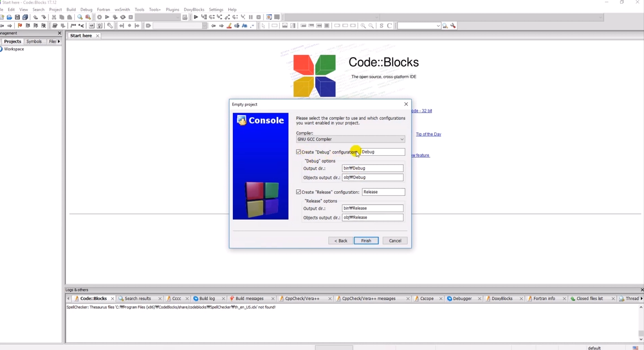Click the Save file floppy icon
This screenshot has height=350, width=644.
(17, 17)
